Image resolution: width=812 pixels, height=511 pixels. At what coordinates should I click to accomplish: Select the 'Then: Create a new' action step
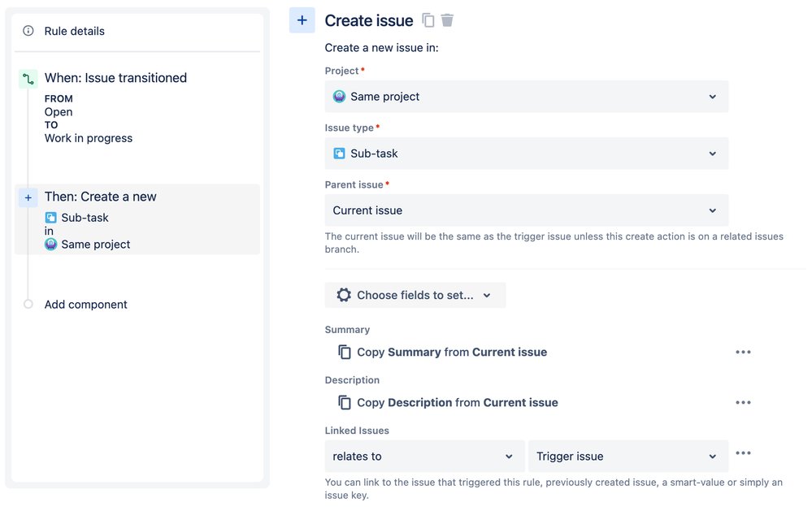tap(101, 197)
